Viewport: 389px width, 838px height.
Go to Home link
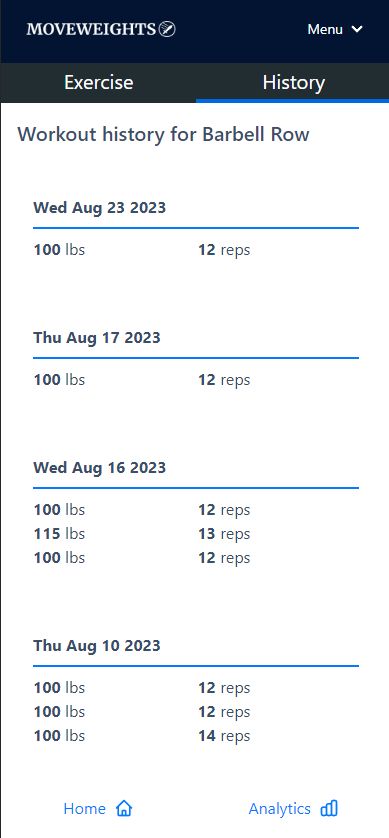[98, 809]
